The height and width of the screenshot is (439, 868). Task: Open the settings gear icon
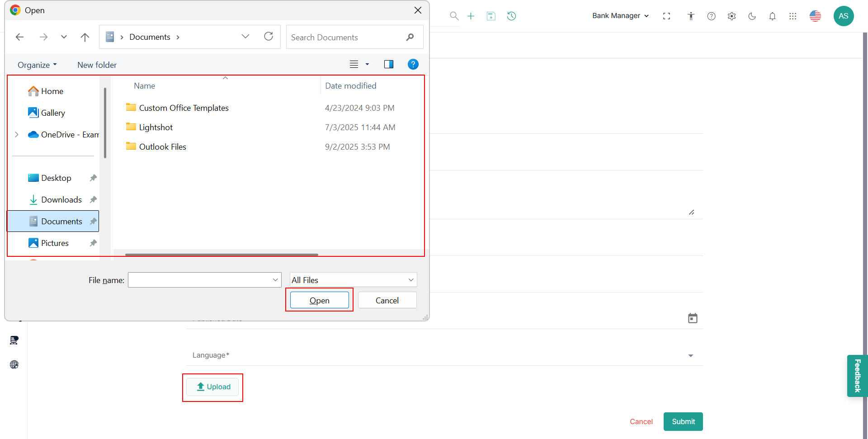731,16
